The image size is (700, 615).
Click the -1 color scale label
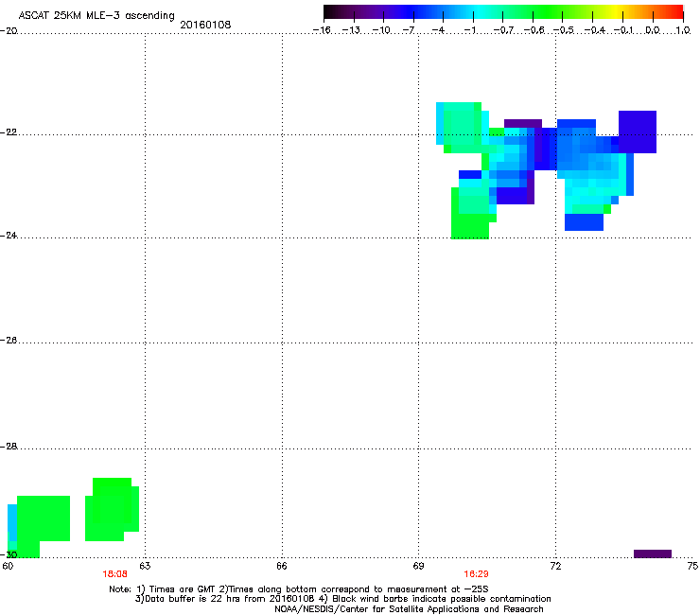[469, 30]
